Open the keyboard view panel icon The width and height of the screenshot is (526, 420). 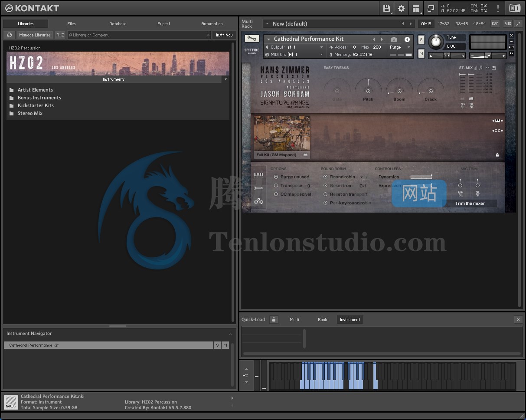click(x=258, y=175)
